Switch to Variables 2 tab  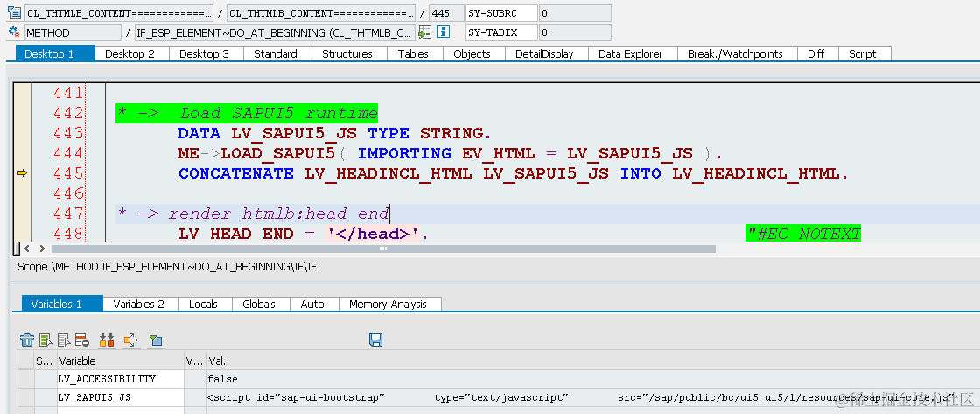tap(139, 304)
